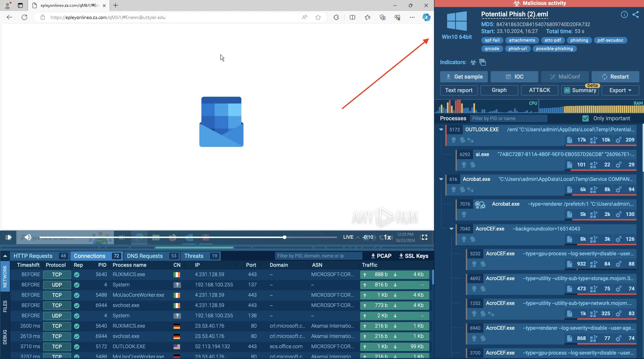644x359 pixels.
Task: Switch to FILES side tab
Action: [5, 307]
